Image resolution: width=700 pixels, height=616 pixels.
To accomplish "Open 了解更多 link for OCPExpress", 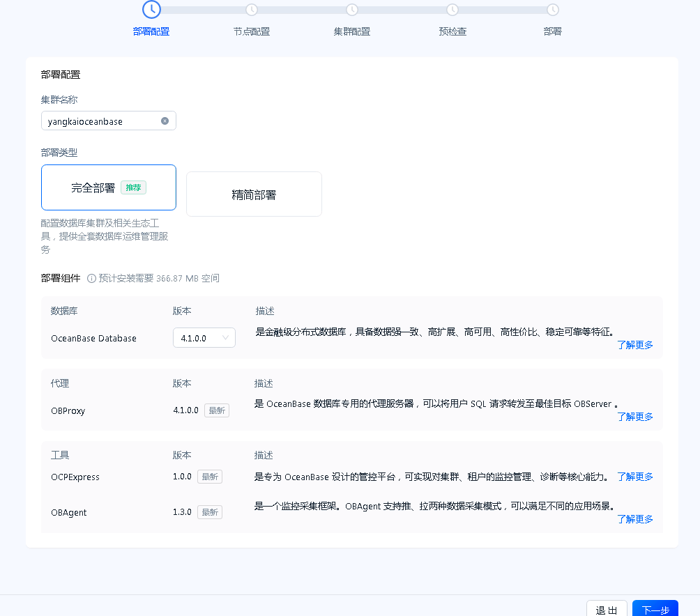I will click(x=635, y=477).
